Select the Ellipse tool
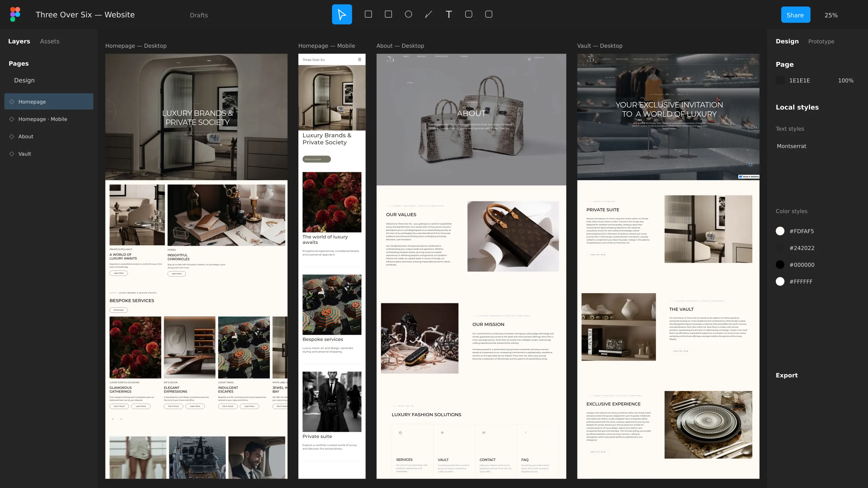 (409, 14)
